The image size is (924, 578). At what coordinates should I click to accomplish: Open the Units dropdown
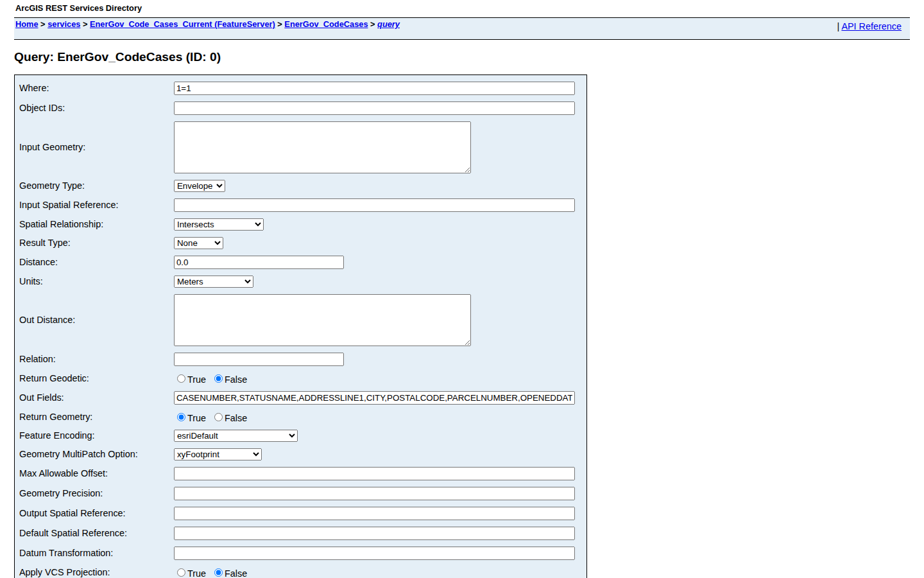214,281
